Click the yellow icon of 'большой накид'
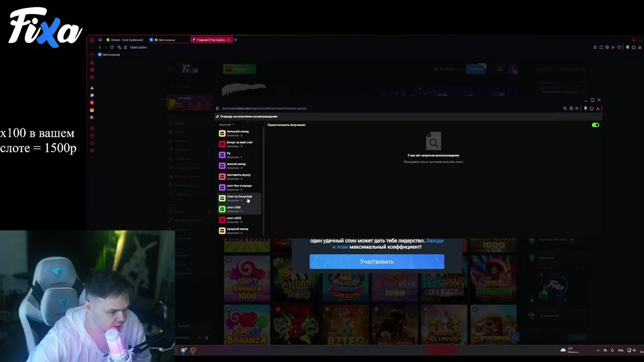644x362 pixels. 222,133
